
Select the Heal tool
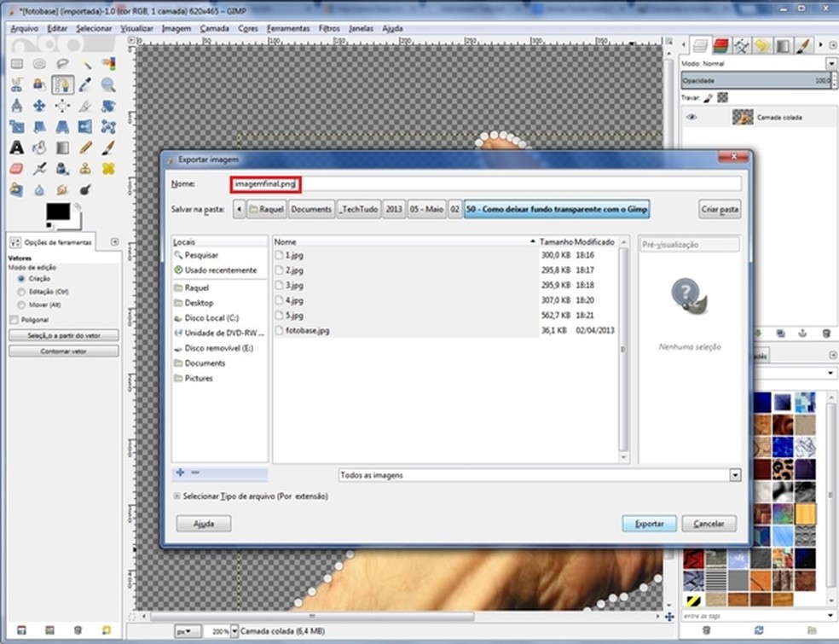click(108, 169)
